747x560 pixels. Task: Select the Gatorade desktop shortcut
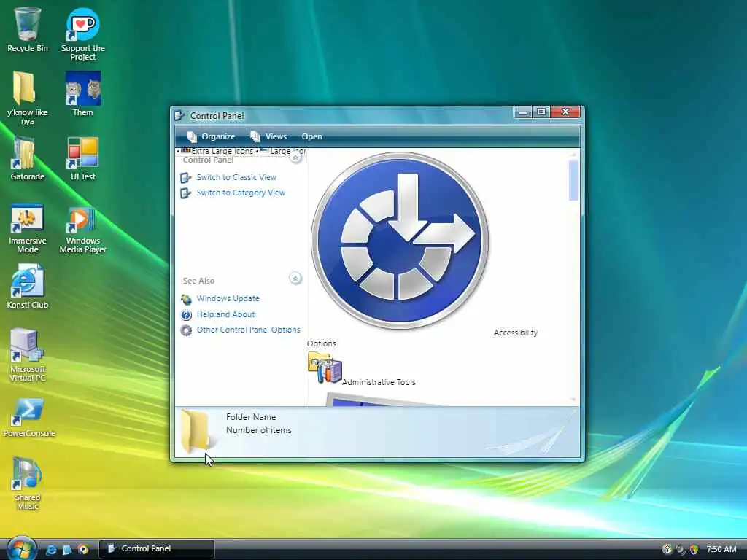28,158
